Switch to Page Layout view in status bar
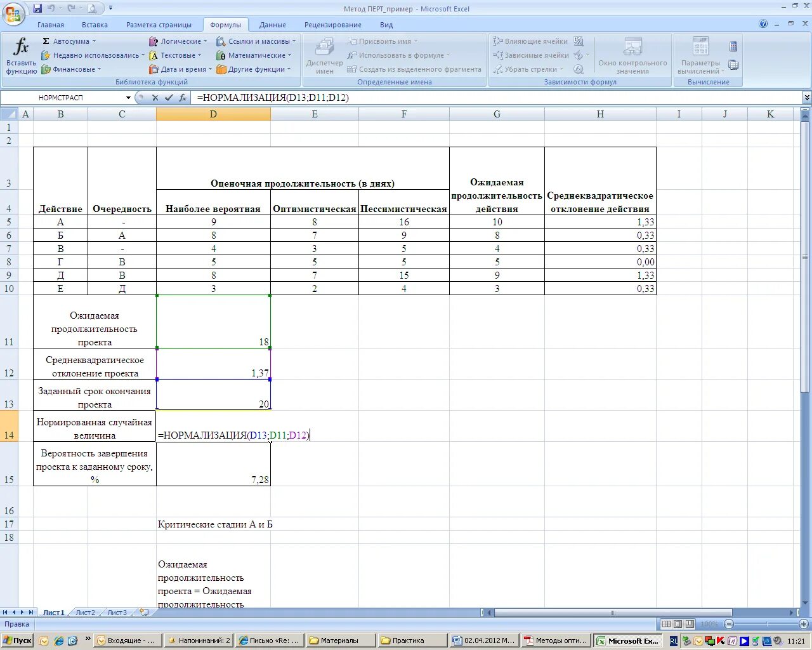 [x=678, y=625]
